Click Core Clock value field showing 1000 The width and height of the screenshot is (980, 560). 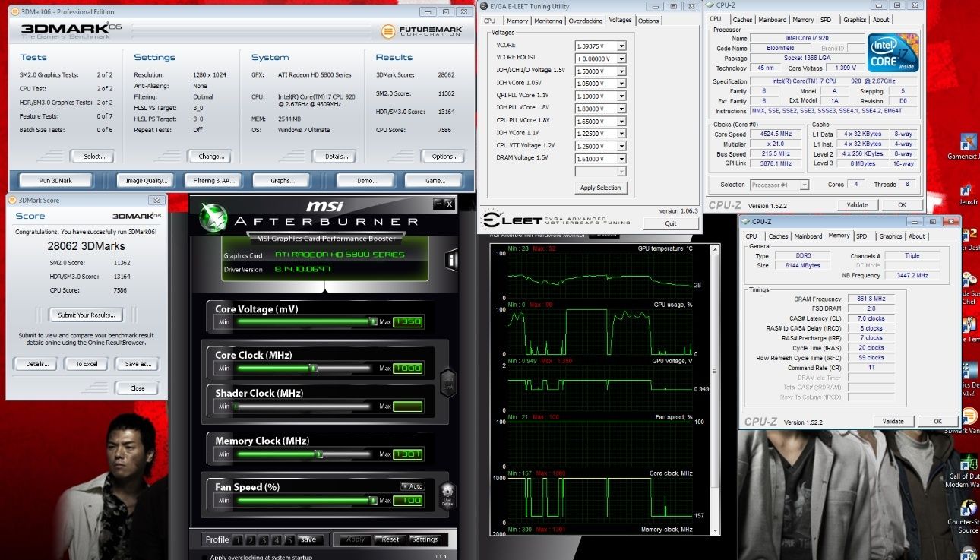[407, 369]
